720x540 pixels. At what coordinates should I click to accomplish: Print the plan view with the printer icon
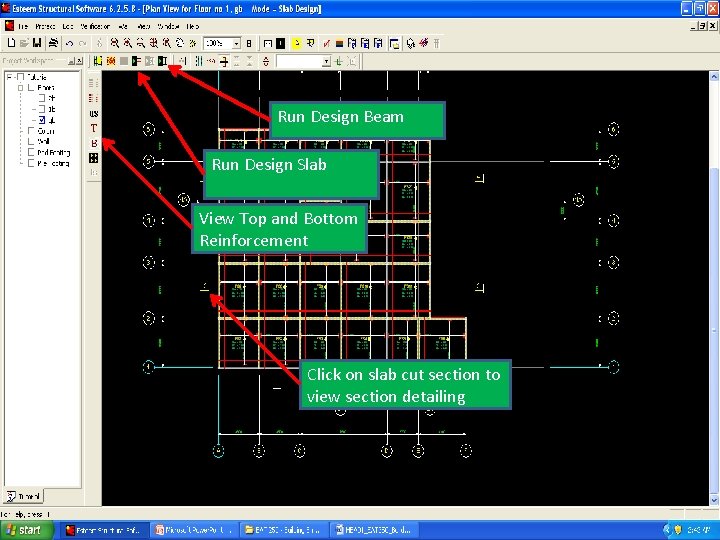(x=53, y=43)
